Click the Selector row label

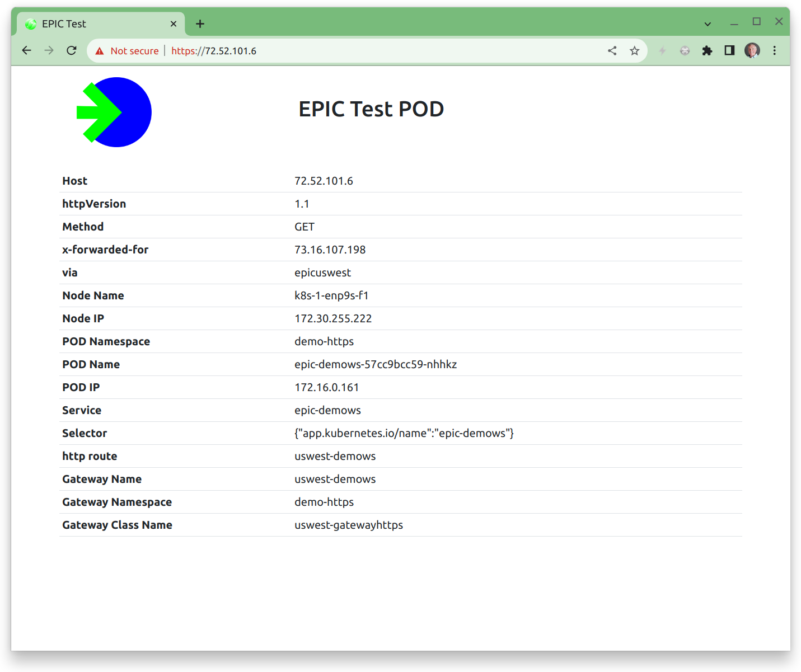85,433
